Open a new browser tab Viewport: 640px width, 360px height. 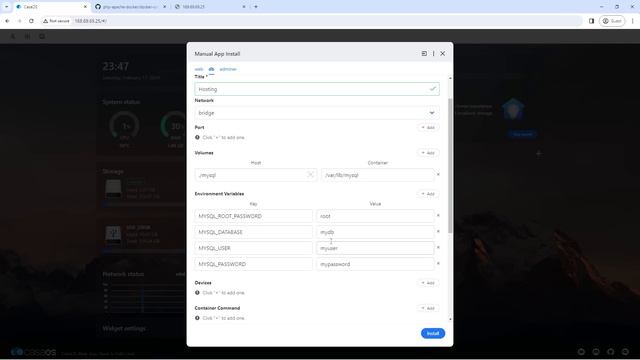[256, 7]
